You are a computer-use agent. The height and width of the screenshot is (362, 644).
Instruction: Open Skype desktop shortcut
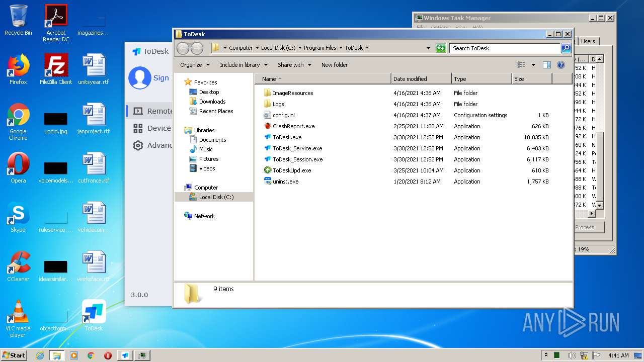(x=18, y=217)
